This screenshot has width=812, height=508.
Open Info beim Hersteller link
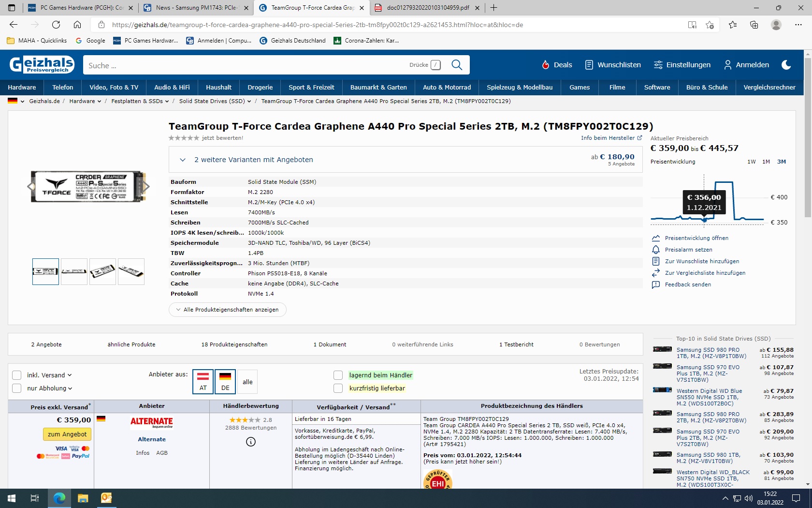[611, 138]
